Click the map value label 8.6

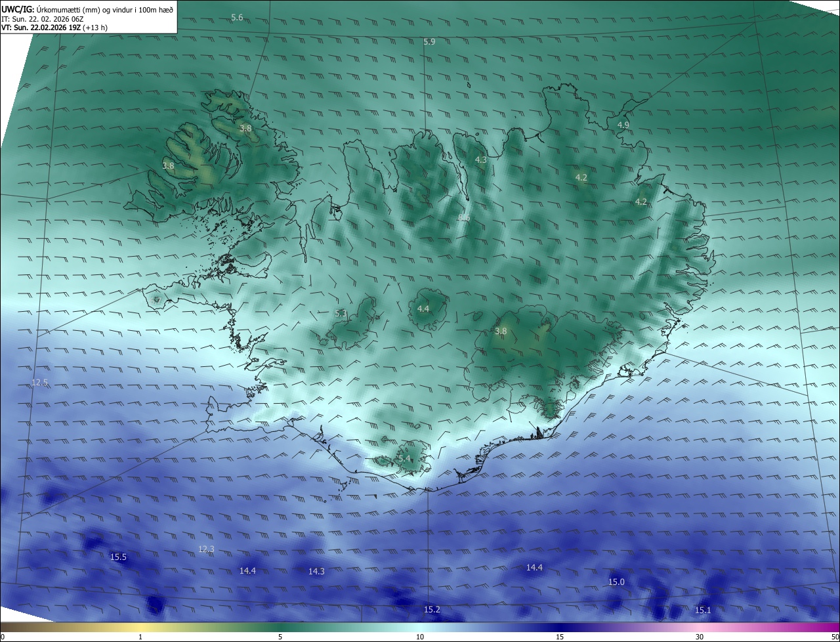(x=464, y=217)
